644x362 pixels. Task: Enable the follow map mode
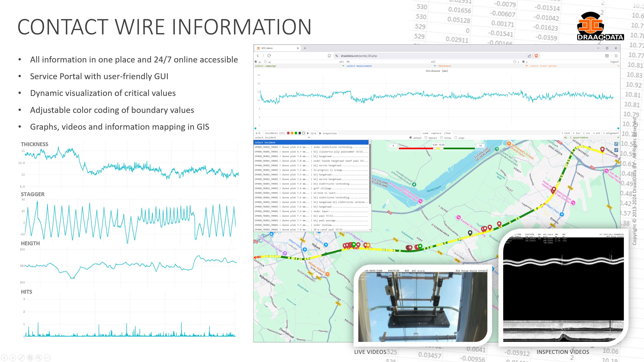[441, 138]
